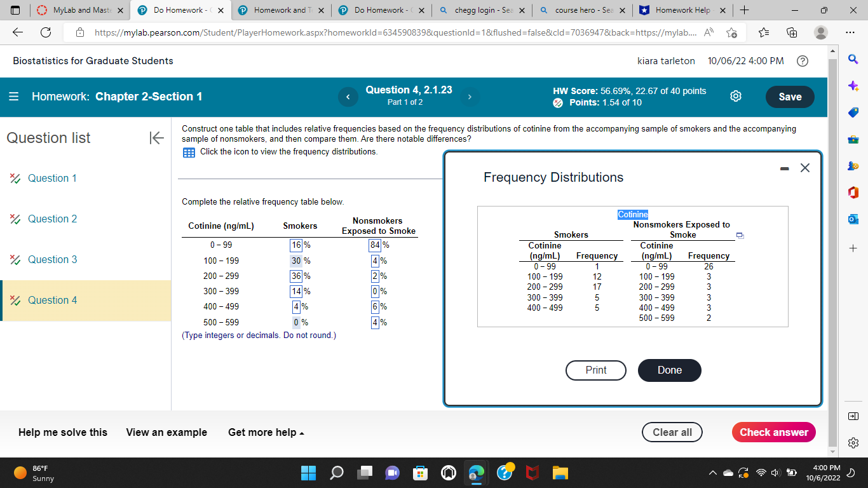The image size is (868, 488).
Task: Open Edge sidebar Outlook icon
Action: pyautogui.click(x=853, y=219)
